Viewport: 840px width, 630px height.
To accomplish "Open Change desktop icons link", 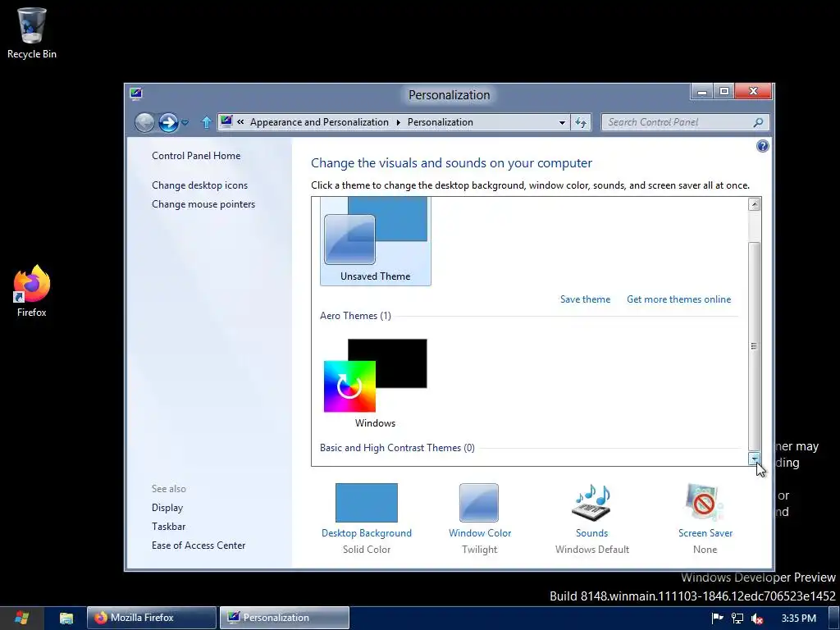I will pyautogui.click(x=200, y=185).
